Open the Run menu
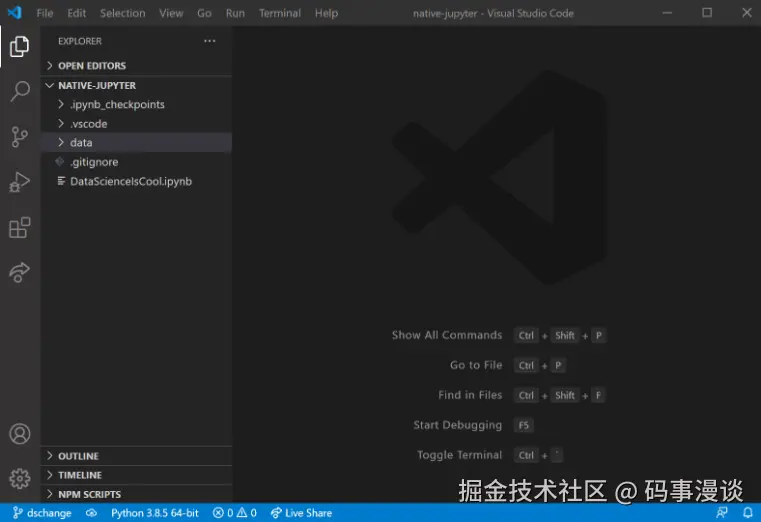Image resolution: width=761 pixels, height=522 pixels. coord(235,13)
